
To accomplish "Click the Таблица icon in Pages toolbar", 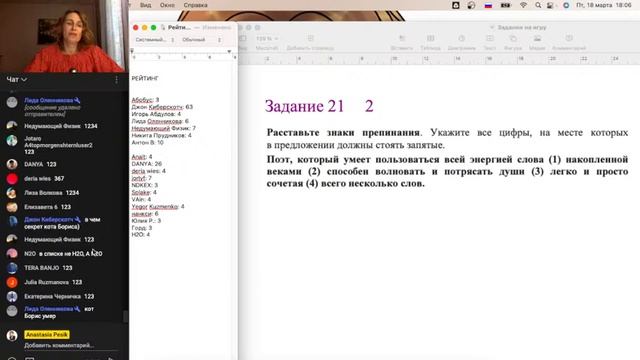I will [430, 38].
